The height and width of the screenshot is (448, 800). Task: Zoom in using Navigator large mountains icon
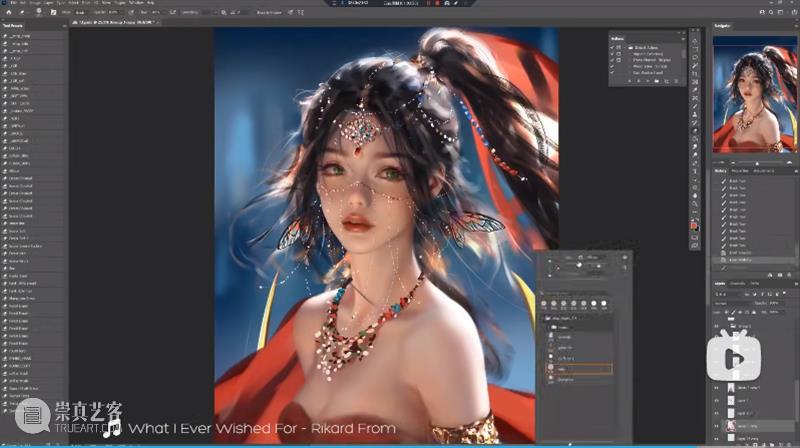(x=790, y=163)
